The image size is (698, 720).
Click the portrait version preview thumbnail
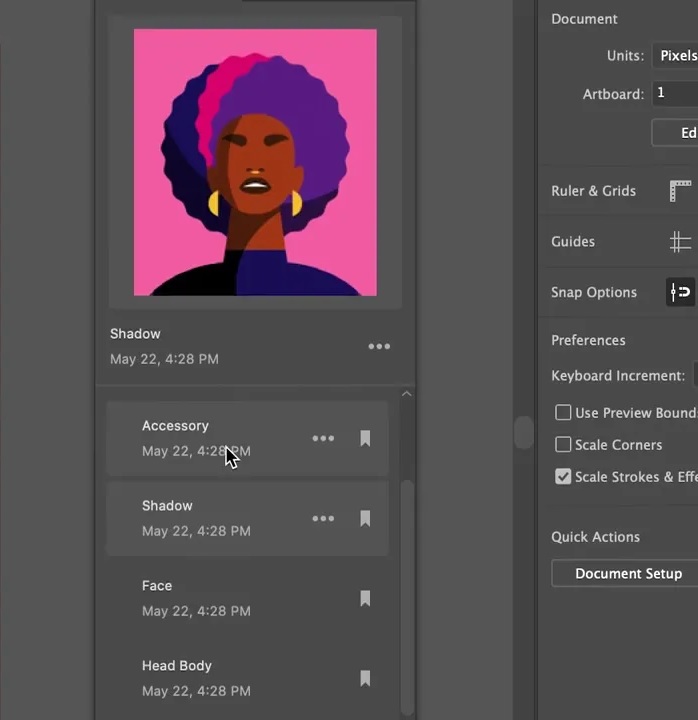click(255, 162)
